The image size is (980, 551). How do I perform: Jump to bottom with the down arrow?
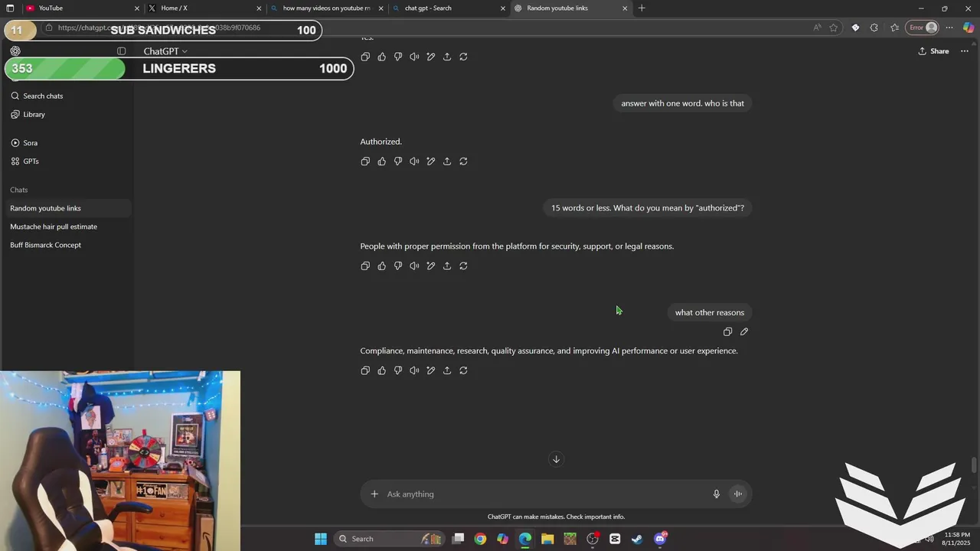click(x=557, y=459)
